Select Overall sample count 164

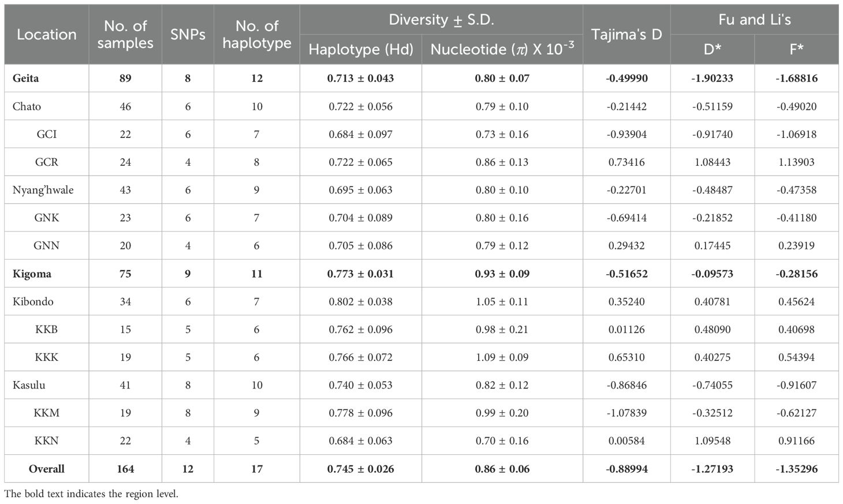tap(125, 469)
